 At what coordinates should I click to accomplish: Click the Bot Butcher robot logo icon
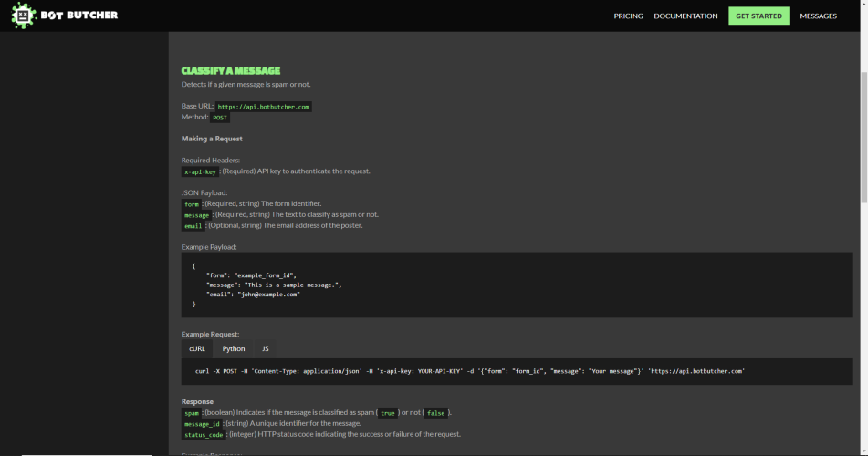point(23,16)
